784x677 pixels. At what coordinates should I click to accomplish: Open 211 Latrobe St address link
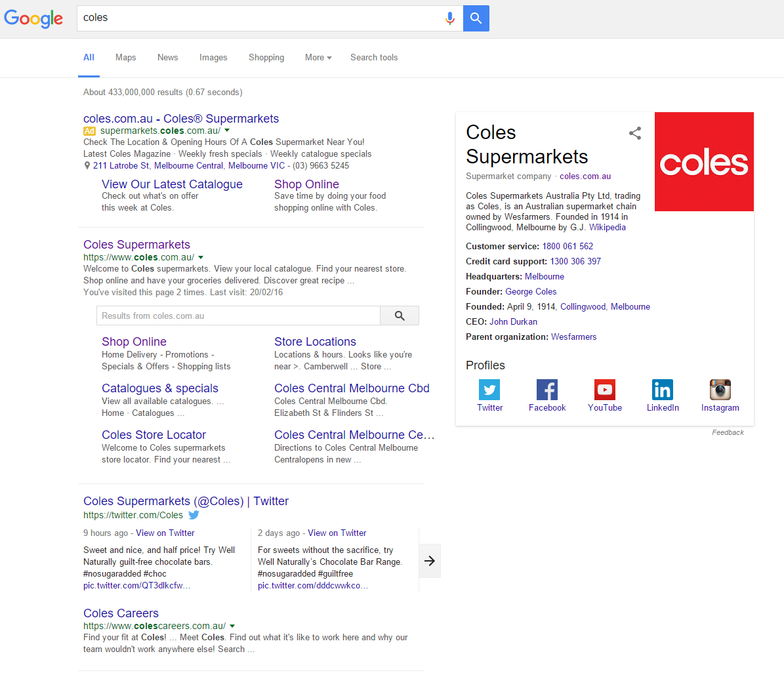[x=121, y=165]
